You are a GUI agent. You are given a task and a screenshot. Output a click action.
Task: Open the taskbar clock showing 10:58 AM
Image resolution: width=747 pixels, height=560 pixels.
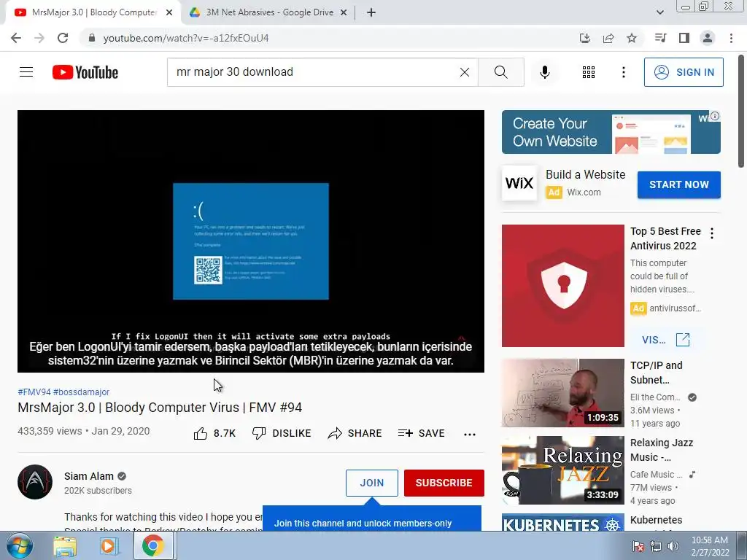pyautogui.click(x=710, y=546)
